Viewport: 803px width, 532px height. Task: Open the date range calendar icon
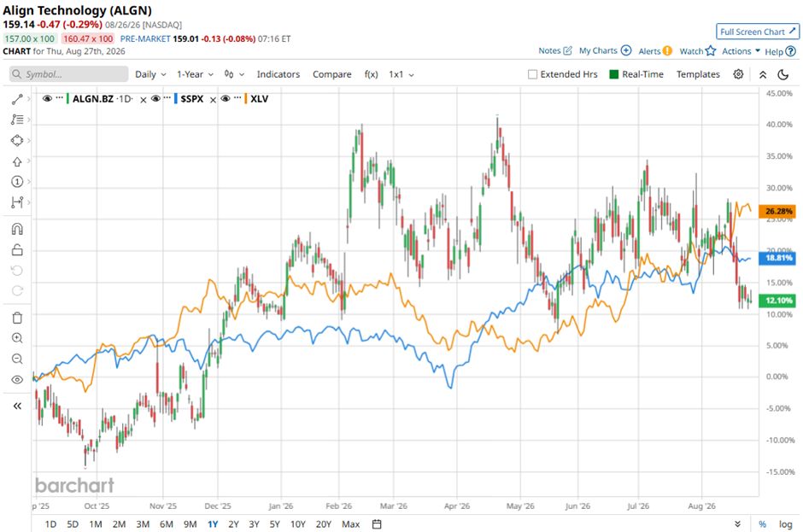(x=377, y=523)
